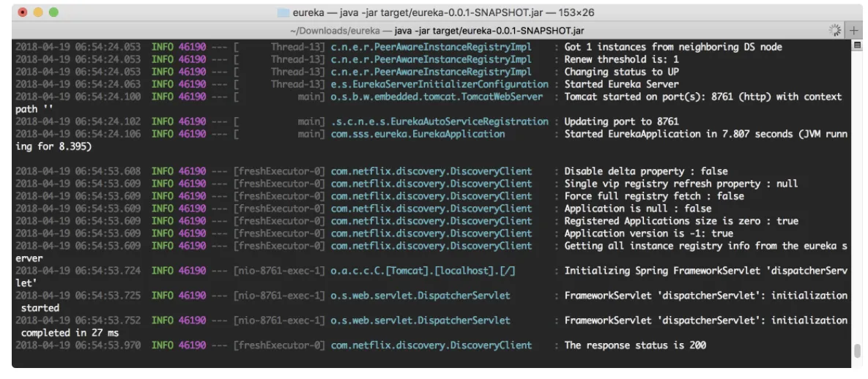Click the timestamp '06:54:24.100'
This screenshot has width=868, height=379.
pos(108,97)
